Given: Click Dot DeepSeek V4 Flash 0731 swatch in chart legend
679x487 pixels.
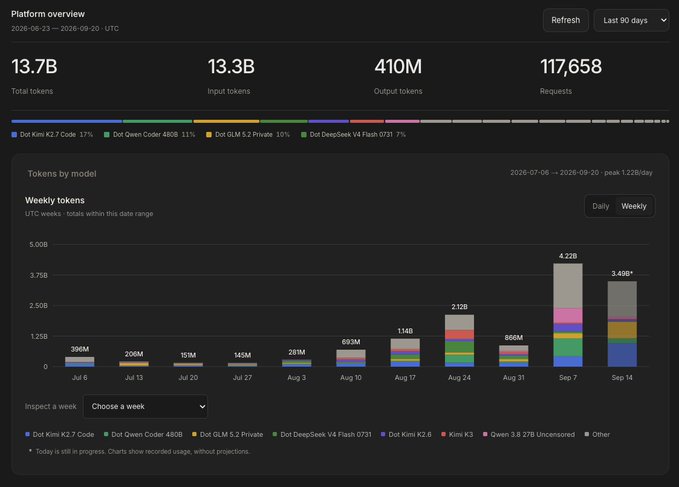Looking at the screenshot, I should [275, 434].
